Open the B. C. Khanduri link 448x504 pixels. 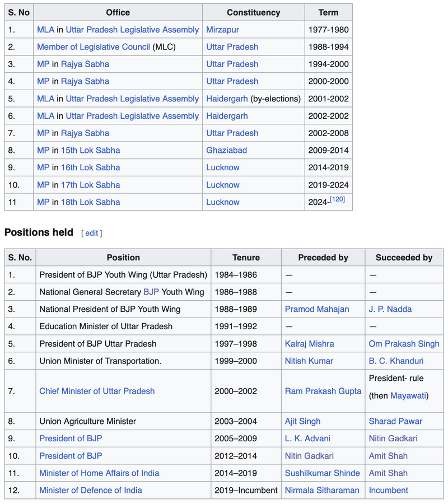tap(396, 361)
